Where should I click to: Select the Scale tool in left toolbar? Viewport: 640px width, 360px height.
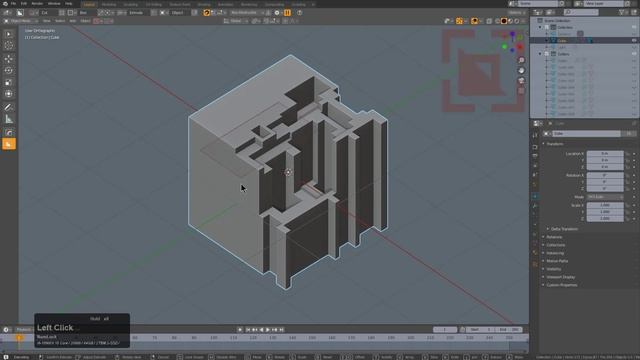point(9,82)
